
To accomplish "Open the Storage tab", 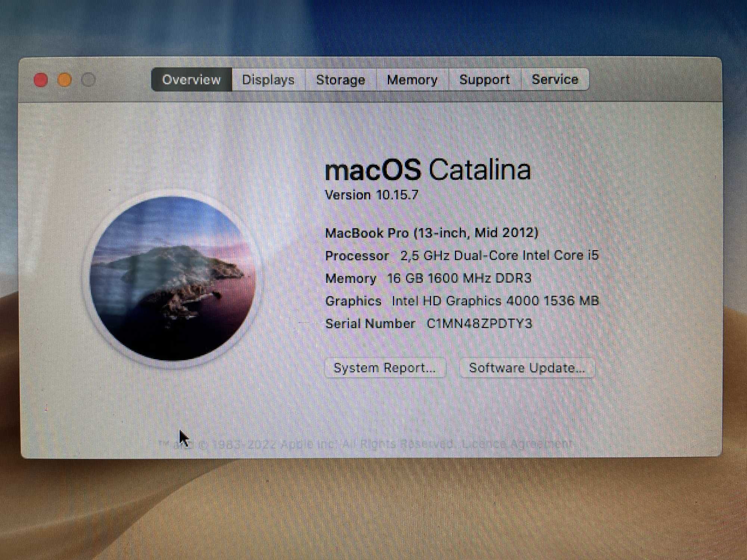I will (341, 80).
